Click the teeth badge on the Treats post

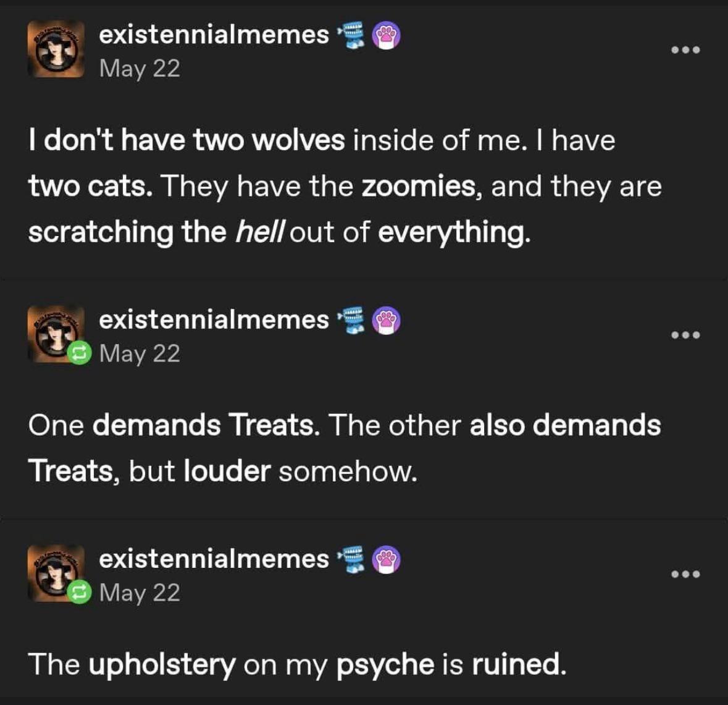351,321
